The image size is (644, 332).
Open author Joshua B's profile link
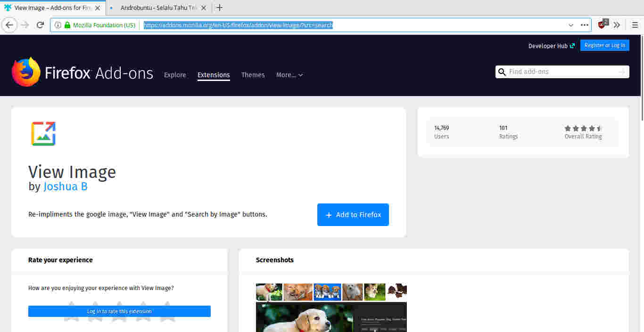pos(65,186)
